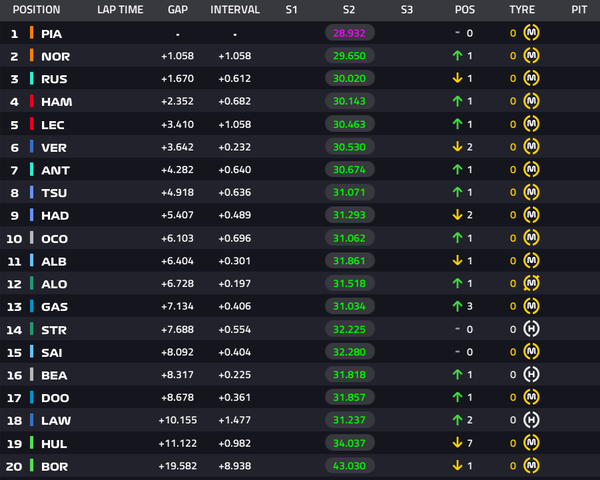Viewport: 600px width, 480px height.
Task: Click the POSITION column header
Action: click(36, 10)
